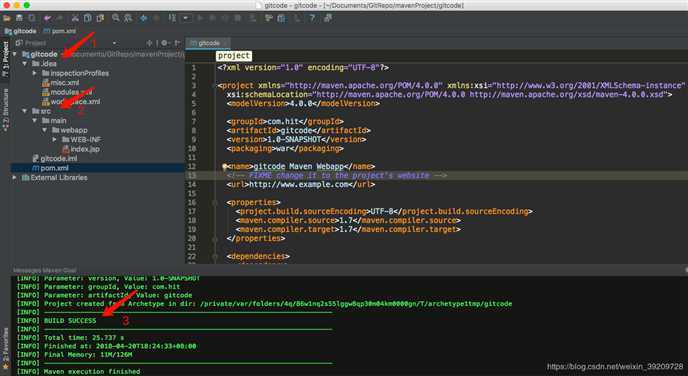688x376 pixels.
Task: Click the External Libraries icon
Action: [x=25, y=178]
